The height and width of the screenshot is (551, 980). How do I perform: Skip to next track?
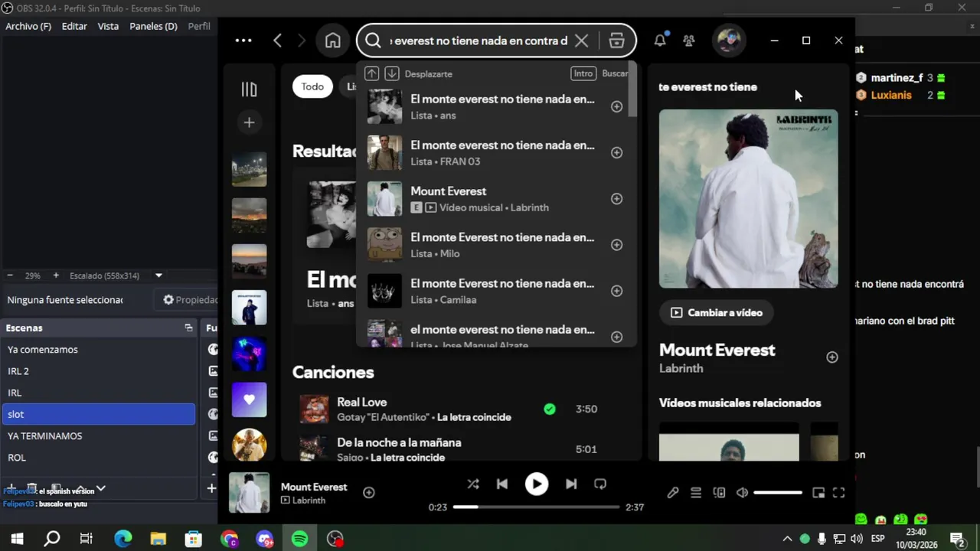pos(571,484)
